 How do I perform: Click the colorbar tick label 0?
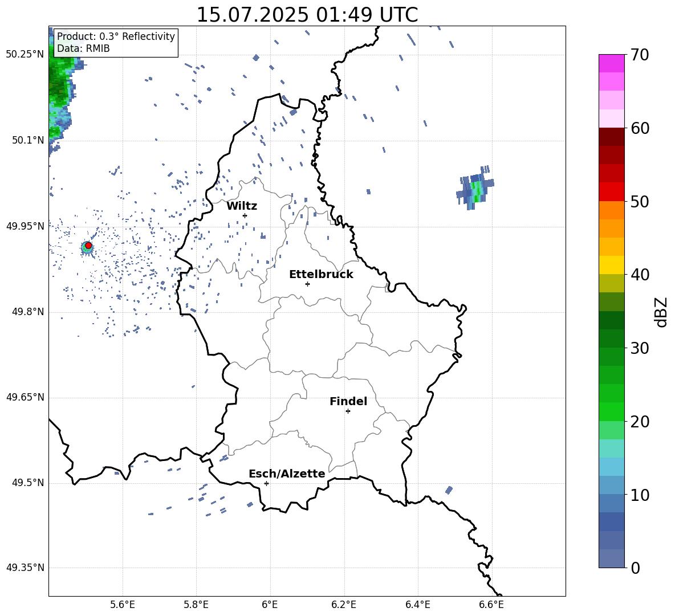[x=636, y=568]
